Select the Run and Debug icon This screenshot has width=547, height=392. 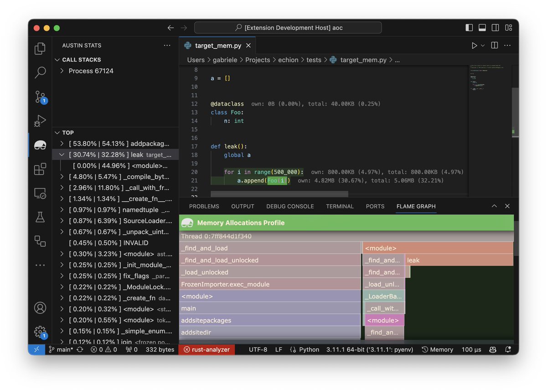coord(40,121)
